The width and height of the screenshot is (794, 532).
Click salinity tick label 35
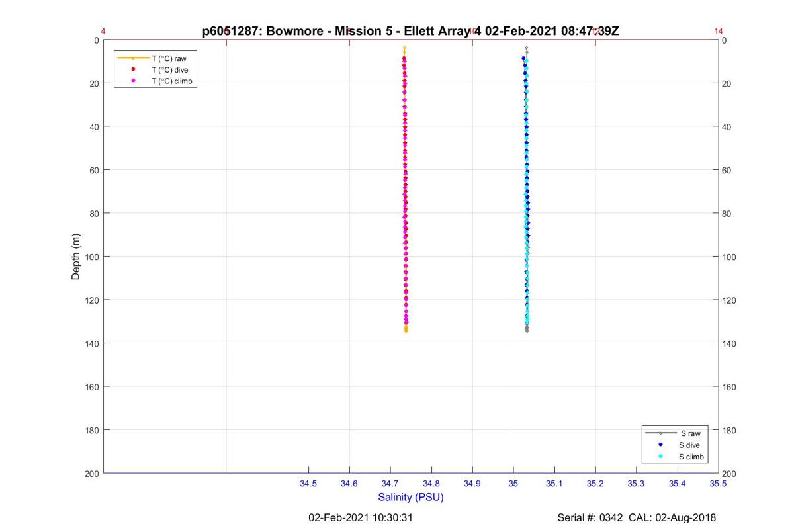point(513,484)
